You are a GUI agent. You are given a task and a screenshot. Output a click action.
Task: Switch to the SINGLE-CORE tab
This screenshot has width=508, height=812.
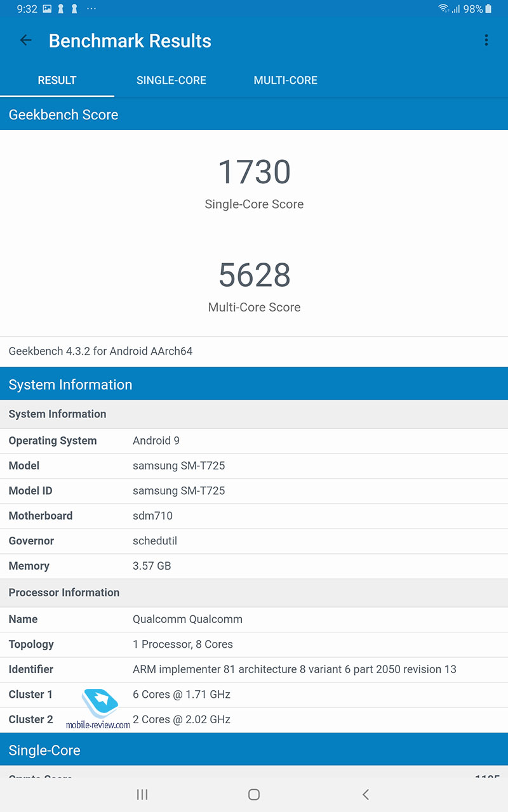(x=171, y=81)
